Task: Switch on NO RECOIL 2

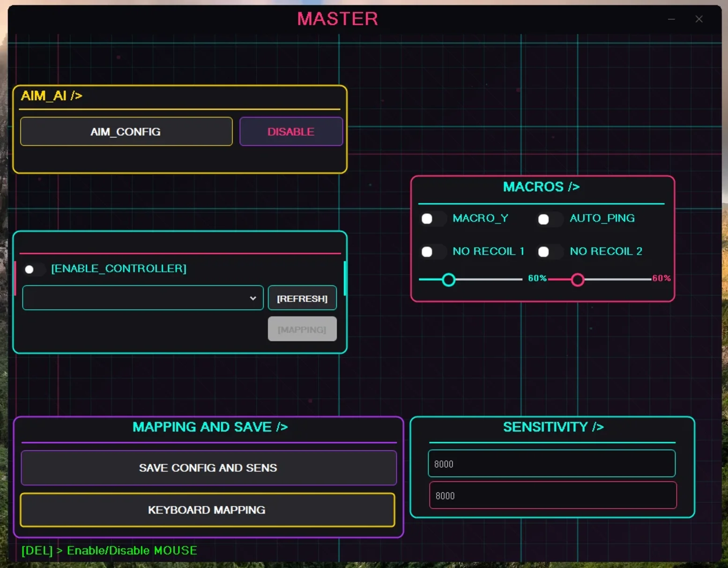Action: (x=549, y=252)
